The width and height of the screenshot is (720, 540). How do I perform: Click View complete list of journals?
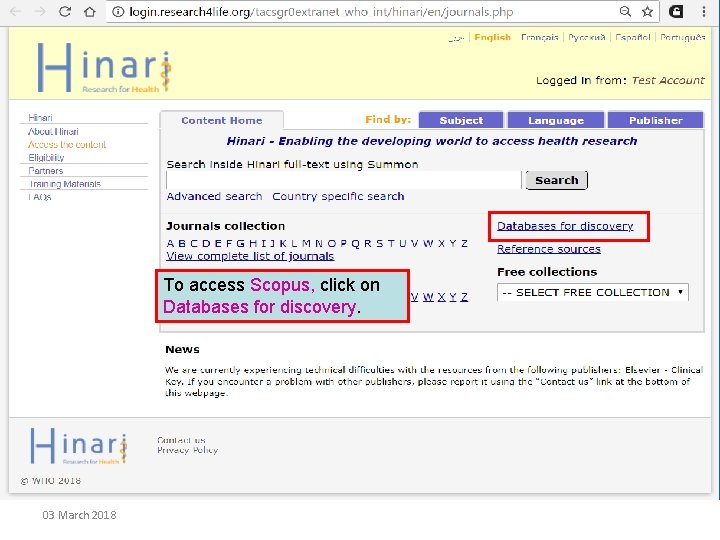[250, 256]
